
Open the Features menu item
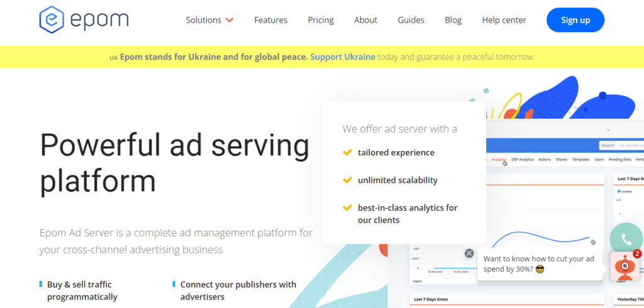(x=270, y=20)
